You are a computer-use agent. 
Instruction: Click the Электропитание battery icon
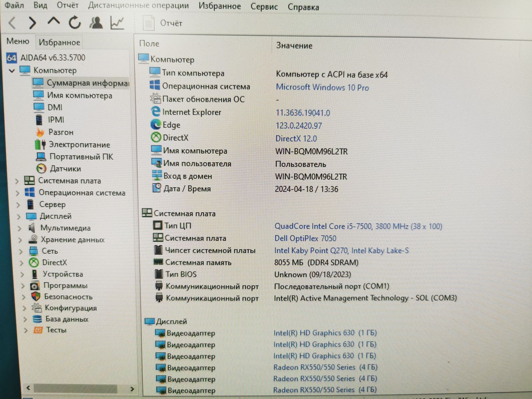40,144
